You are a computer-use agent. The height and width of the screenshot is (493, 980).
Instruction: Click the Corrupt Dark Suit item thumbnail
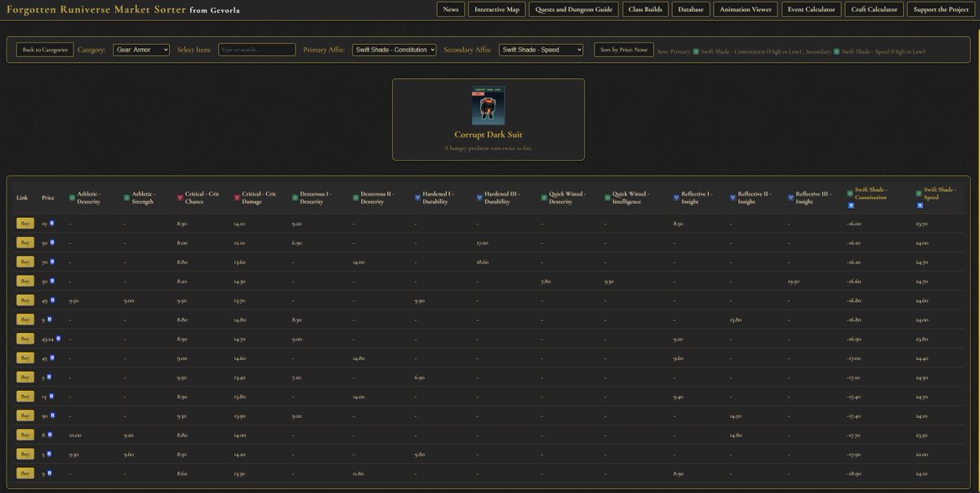[488, 105]
